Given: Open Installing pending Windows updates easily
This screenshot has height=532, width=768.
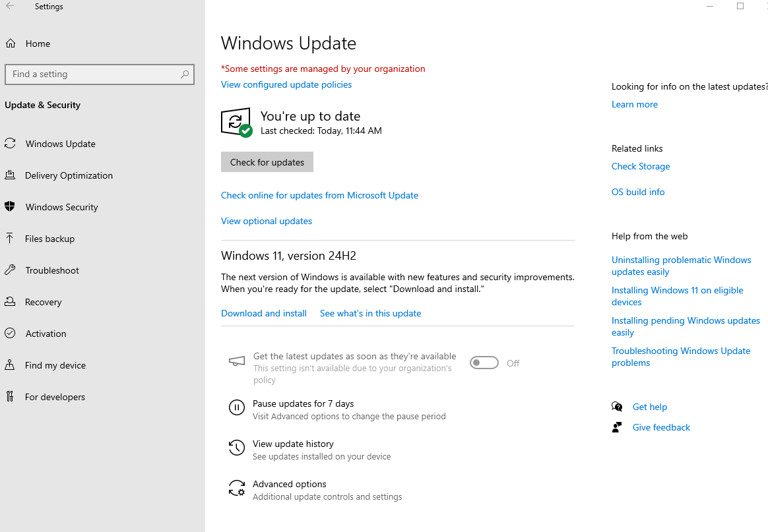Looking at the screenshot, I should [x=686, y=326].
